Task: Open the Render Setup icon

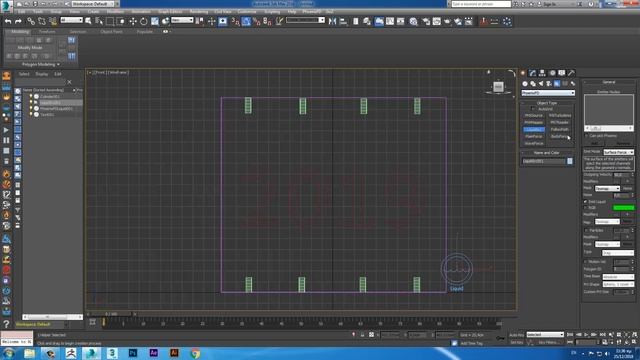Action: (426, 21)
